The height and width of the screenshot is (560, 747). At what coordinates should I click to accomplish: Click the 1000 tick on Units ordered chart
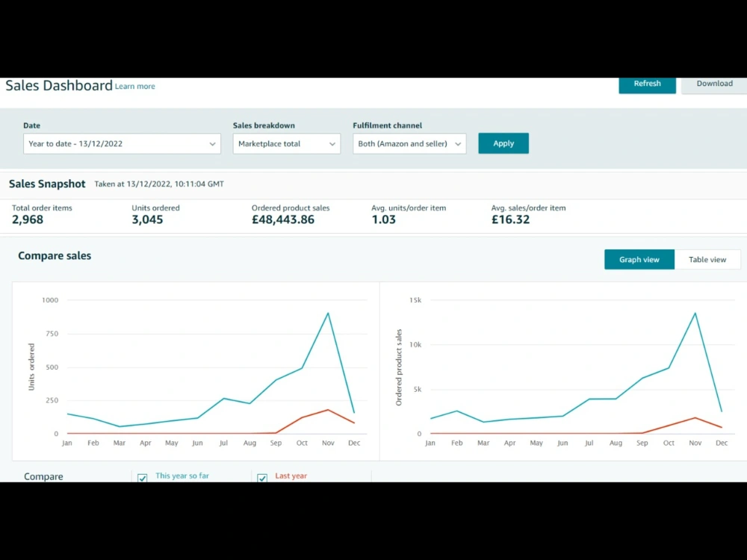pos(50,300)
